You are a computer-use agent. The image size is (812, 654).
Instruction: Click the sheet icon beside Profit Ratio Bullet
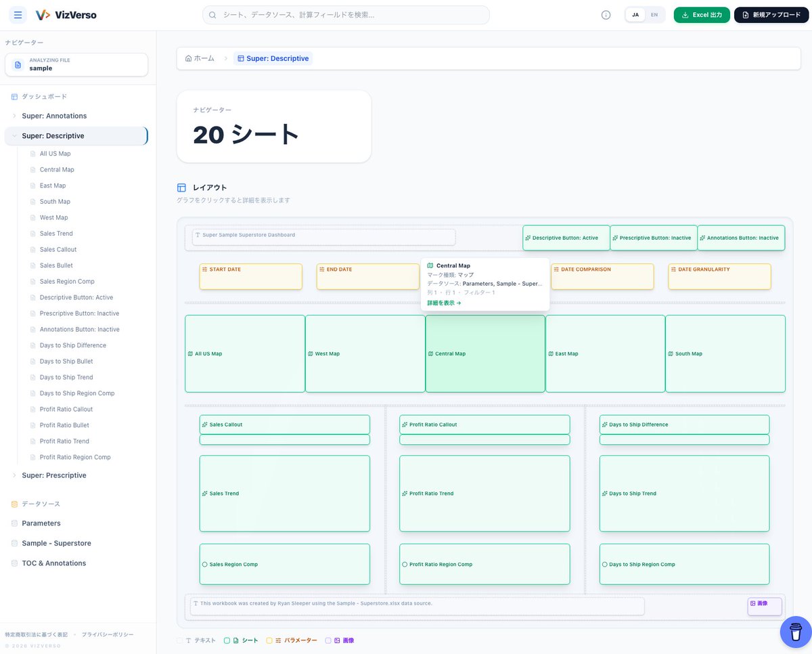tap(33, 425)
